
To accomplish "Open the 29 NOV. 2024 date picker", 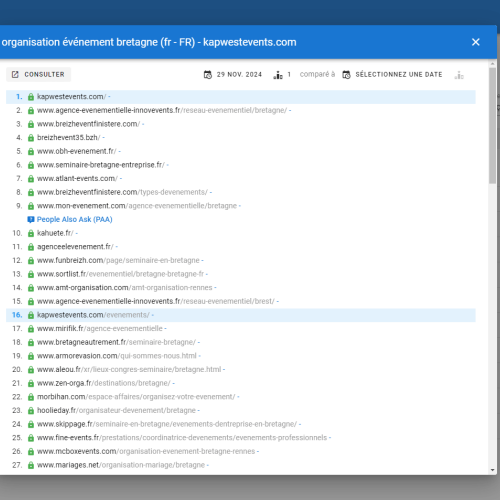I will point(233,74).
